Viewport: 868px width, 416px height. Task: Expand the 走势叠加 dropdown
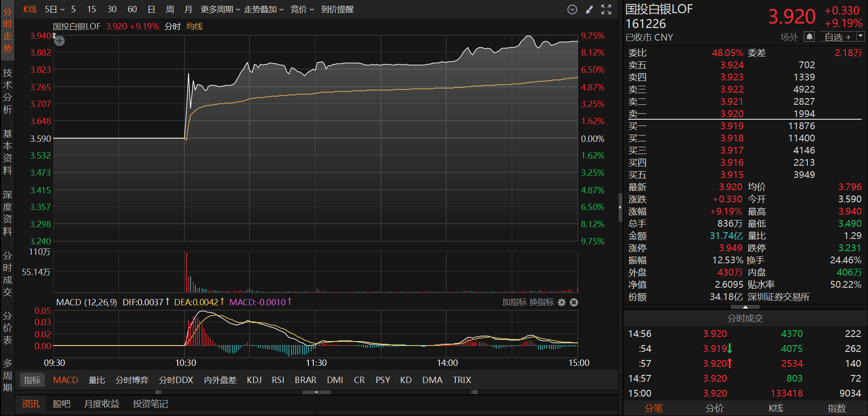click(x=264, y=9)
